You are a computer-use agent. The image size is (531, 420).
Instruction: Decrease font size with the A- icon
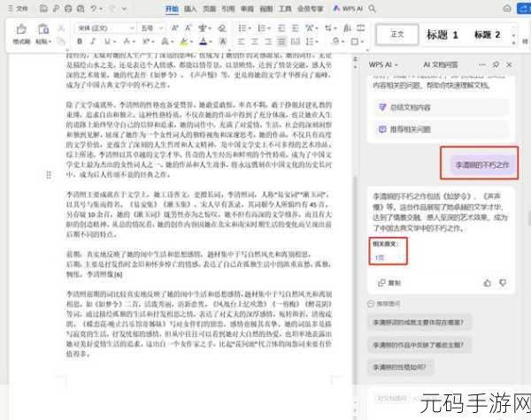pos(188,28)
